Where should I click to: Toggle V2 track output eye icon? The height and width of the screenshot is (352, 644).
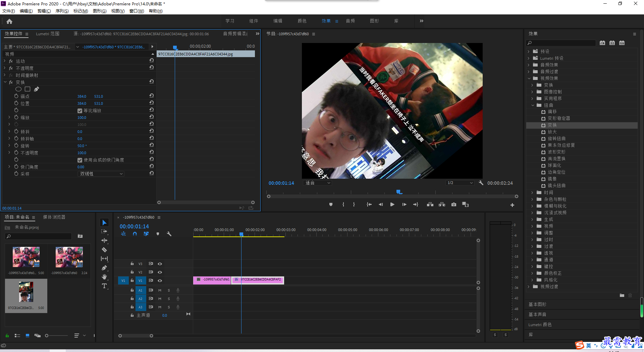click(160, 272)
